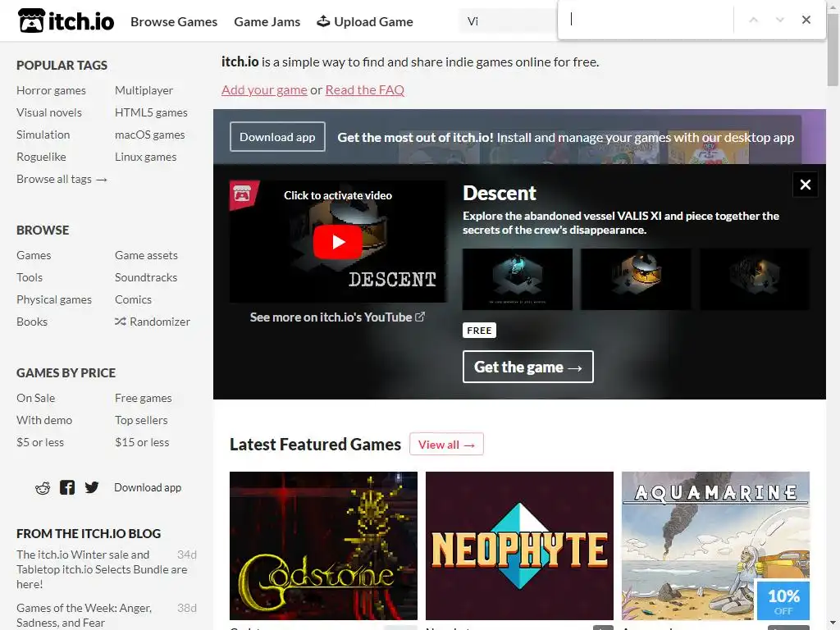View first Descent screenshot thumbnail
The width and height of the screenshot is (840, 630).
coord(517,279)
